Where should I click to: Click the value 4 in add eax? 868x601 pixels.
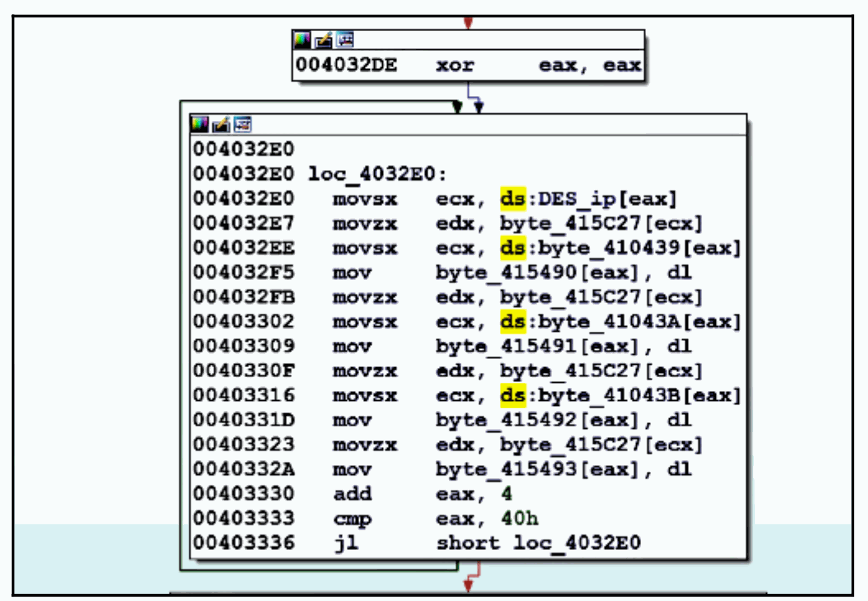coord(507,494)
